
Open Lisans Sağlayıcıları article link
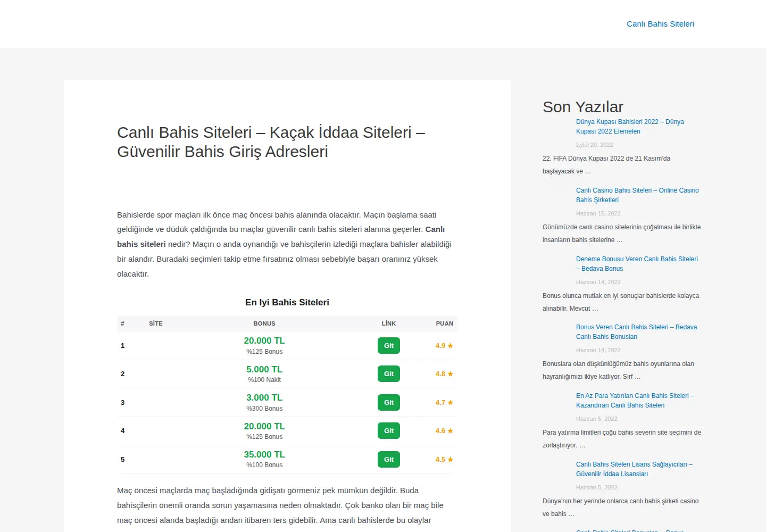[634, 469]
